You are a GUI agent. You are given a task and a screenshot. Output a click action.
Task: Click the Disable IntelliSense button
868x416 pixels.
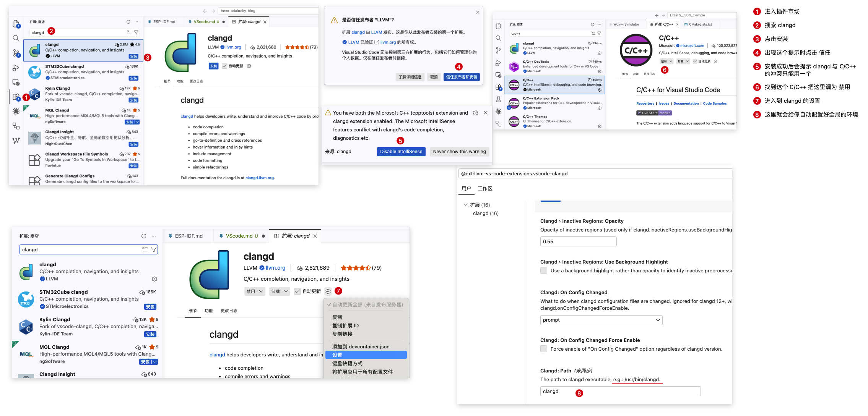coord(401,152)
